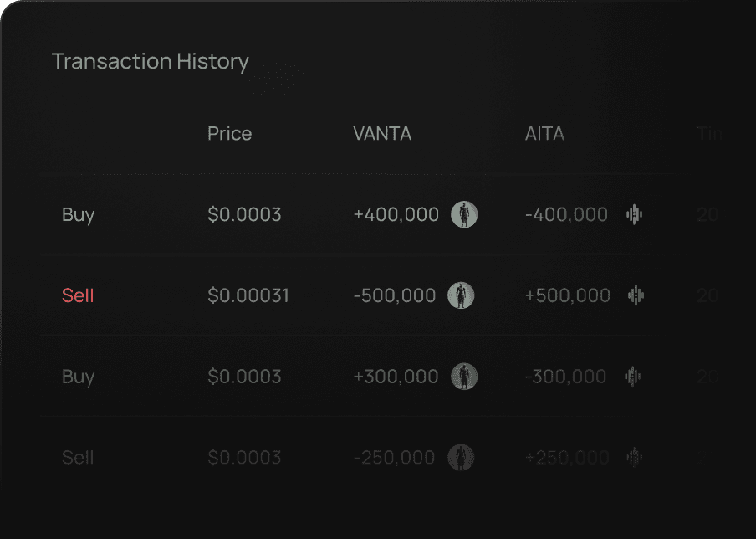Viewport: 756px width, 539px height.
Task: Click AITA token icon beside +250,000
Action: point(635,458)
